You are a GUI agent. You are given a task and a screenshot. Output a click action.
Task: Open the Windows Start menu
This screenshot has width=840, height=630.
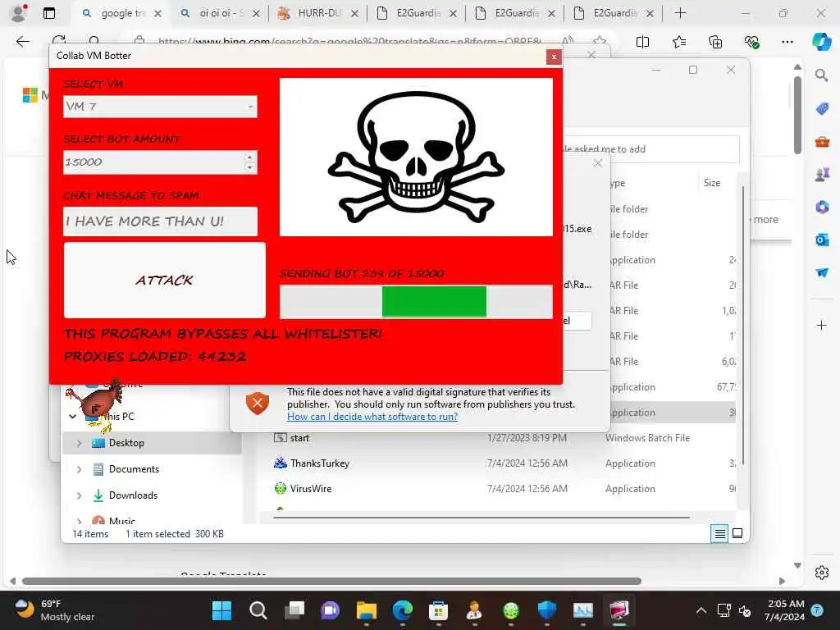[x=221, y=610]
